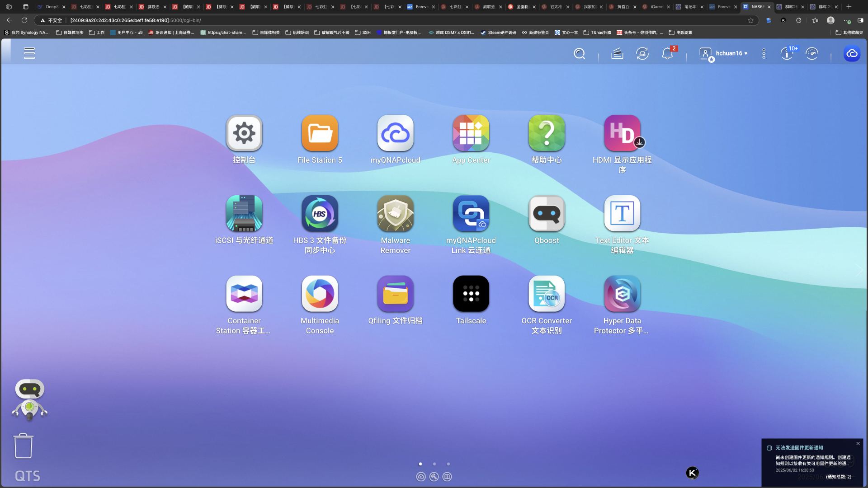
Task: Dismiss the firmware update notification popup
Action: (858, 443)
